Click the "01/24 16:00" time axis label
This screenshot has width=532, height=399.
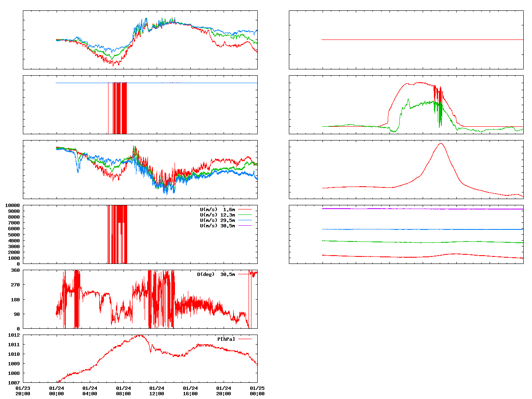tap(190, 391)
